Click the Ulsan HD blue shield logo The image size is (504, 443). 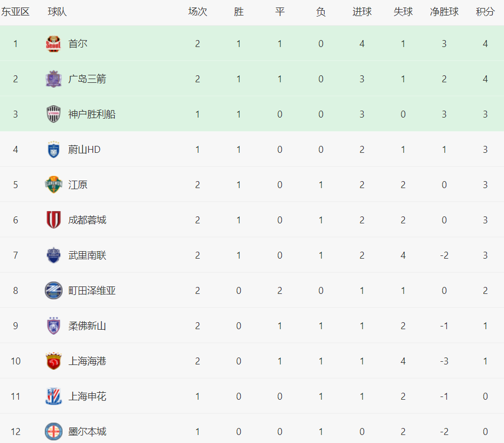53,150
